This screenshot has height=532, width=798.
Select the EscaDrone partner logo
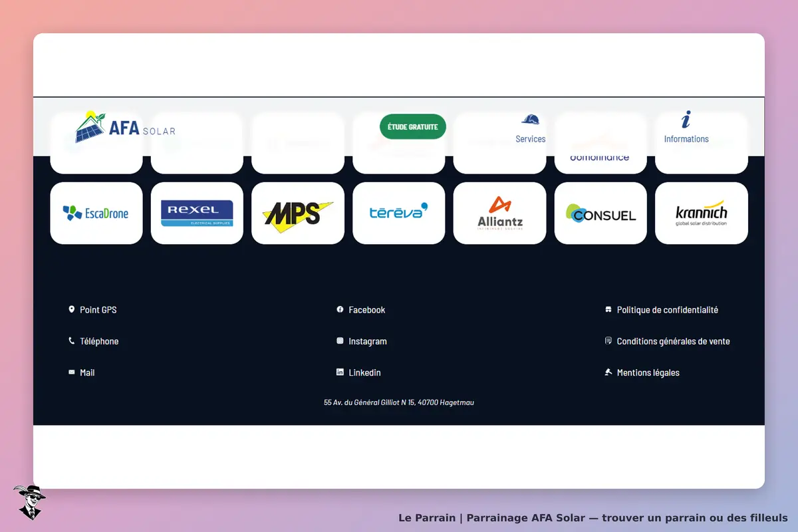pyautogui.click(x=96, y=213)
